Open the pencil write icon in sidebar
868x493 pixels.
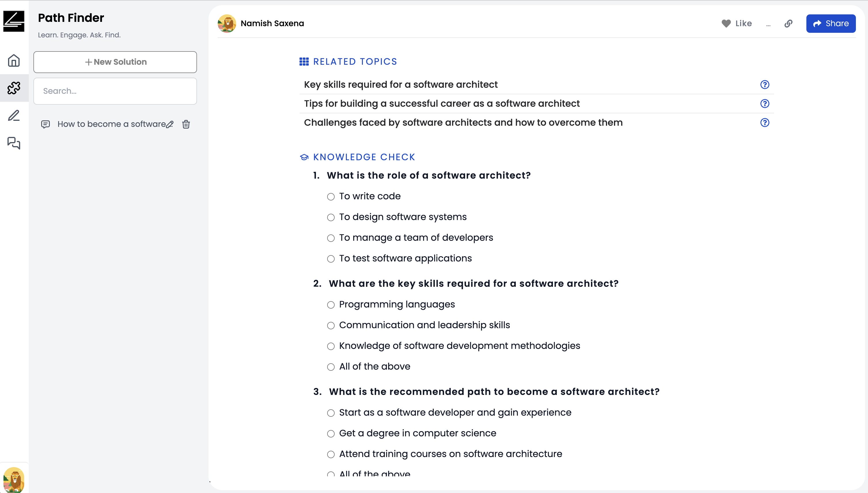[14, 115]
